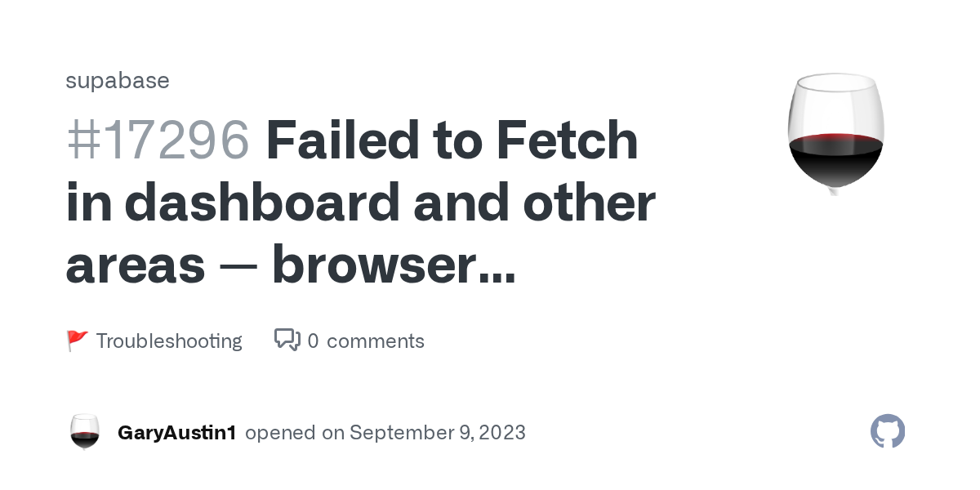Click the "comments" label text
Viewport: 980px width, 490px height.
(x=376, y=341)
